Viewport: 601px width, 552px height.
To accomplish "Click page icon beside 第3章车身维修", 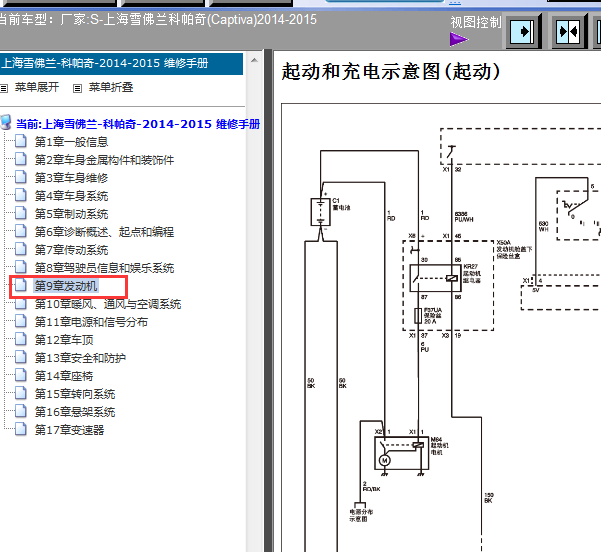I will [x=21, y=177].
